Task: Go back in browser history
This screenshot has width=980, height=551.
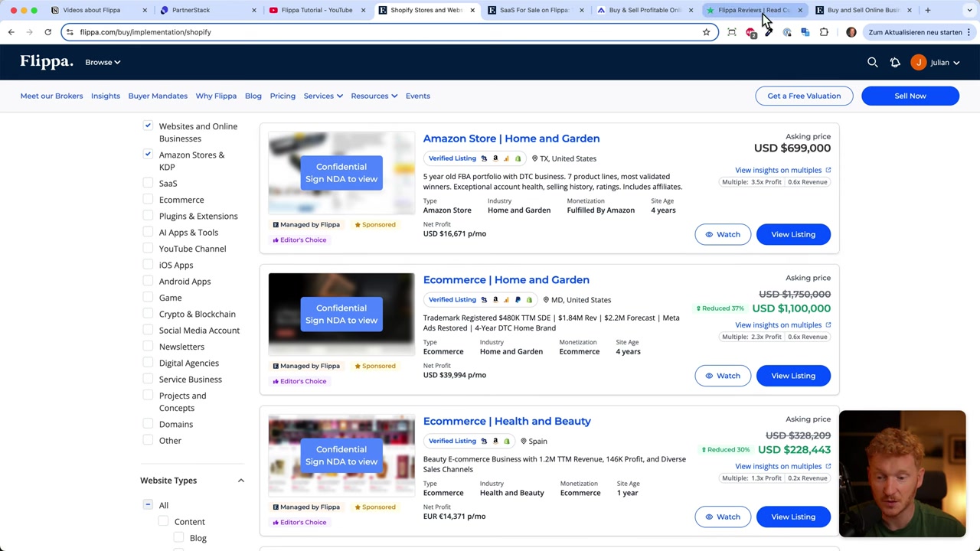Action: (x=11, y=32)
